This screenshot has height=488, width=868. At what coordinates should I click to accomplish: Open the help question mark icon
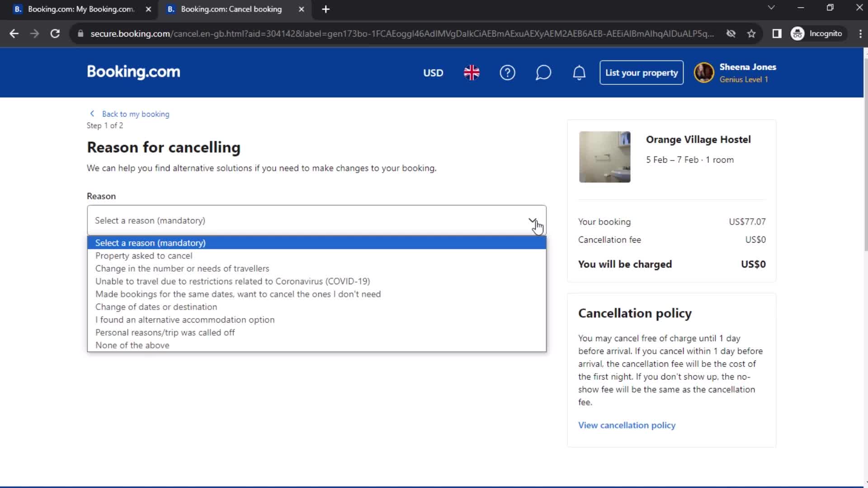coord(507,73)
